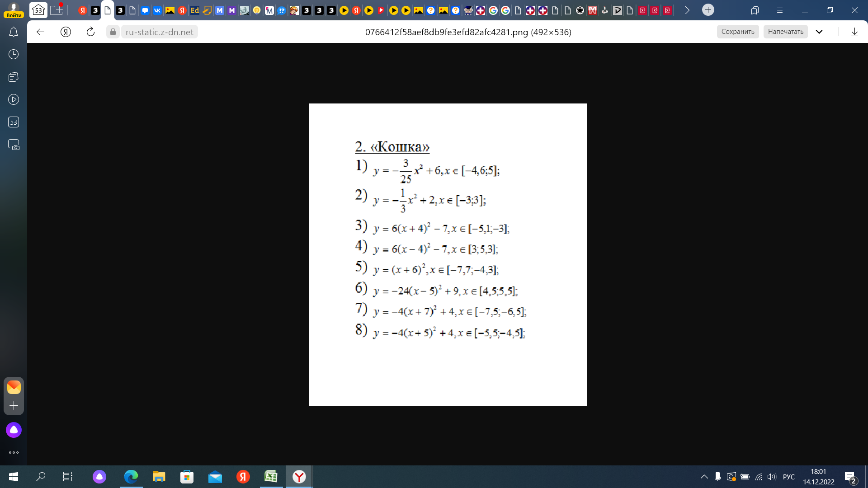
Task: Open the downloads arrow icon
Action: (x=854, y=32)
